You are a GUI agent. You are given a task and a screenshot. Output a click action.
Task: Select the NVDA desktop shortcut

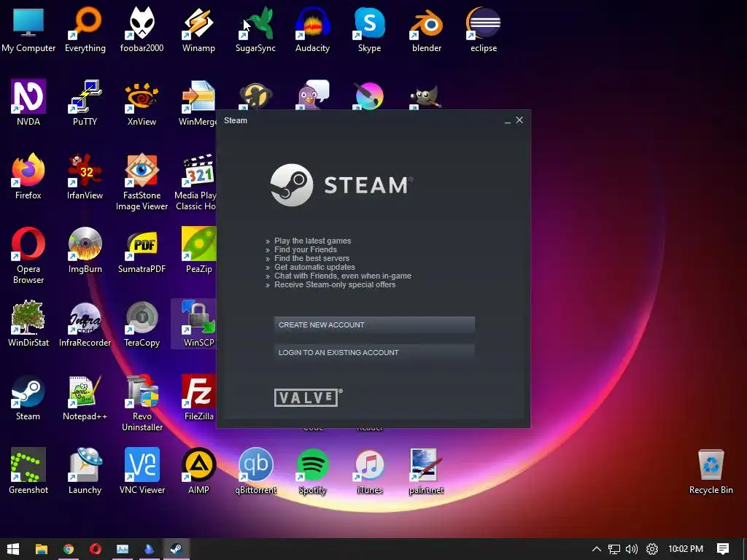pos(28,103)
